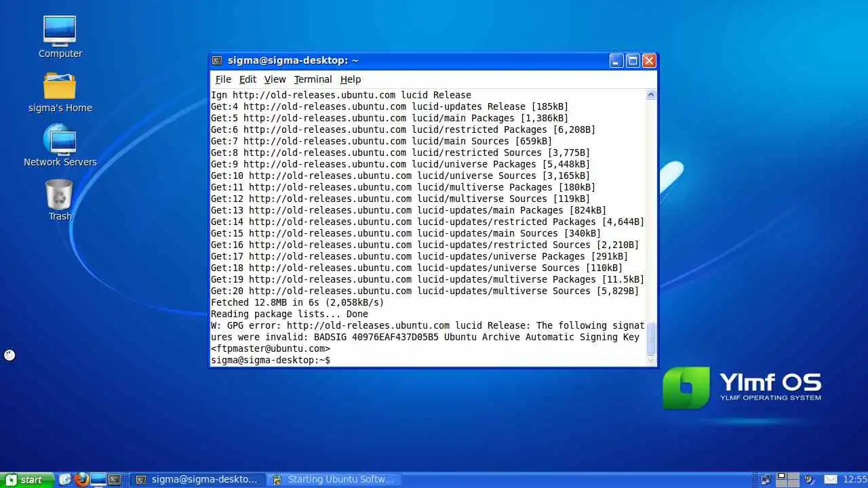Open the terminal File menu
Image resolution: width=868 pixels, height=488 pixels.
click(x=223, y=79)
